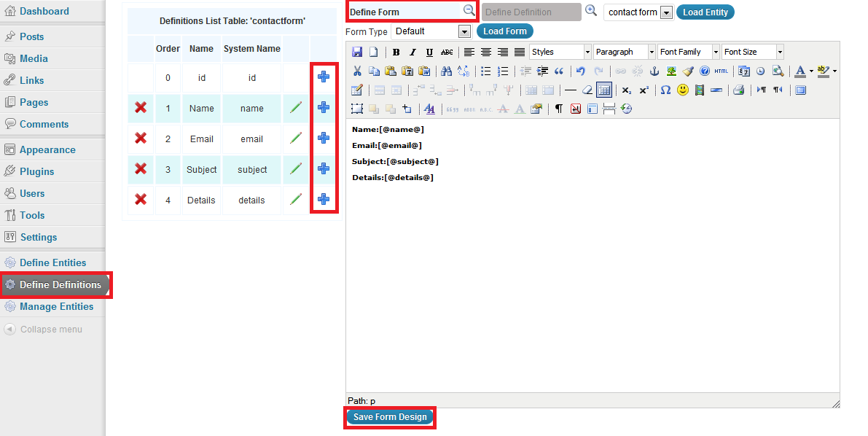Insert an unordered bullet list
868x436 pixels.
[485, 71]
